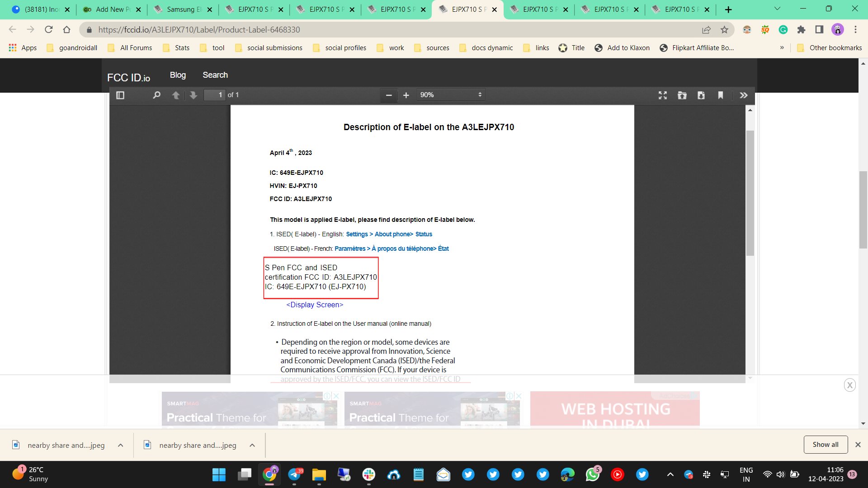Open a new browser tab
Image resolution: width=868 pixels, height=488 pixels.
(728, 9)
